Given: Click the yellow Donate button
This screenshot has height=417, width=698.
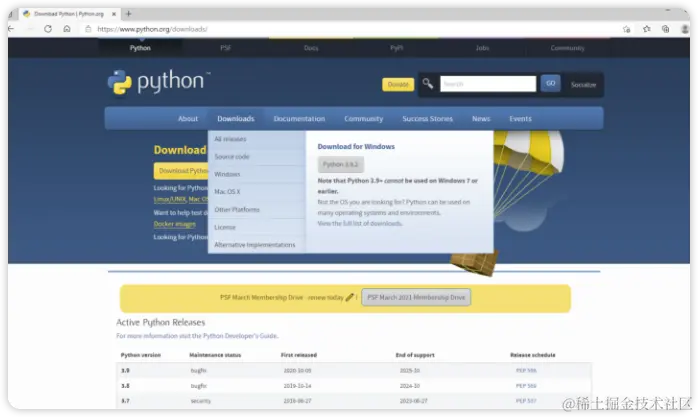Looking at the screenshot, I should 398,84.
